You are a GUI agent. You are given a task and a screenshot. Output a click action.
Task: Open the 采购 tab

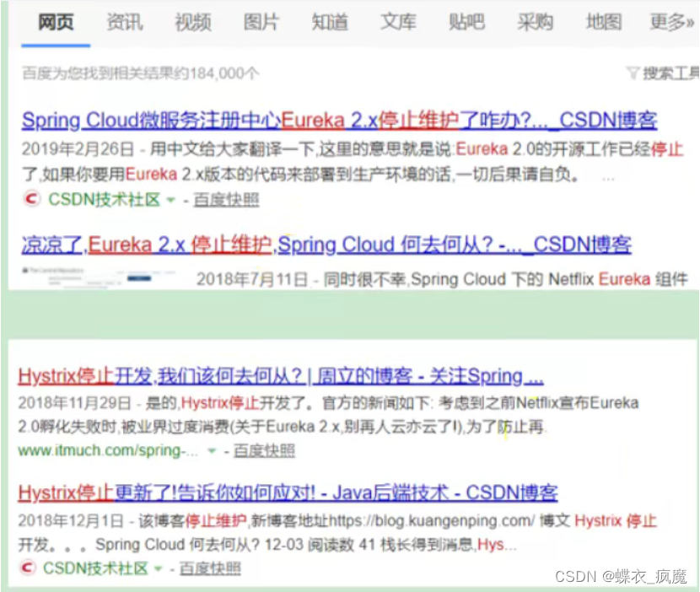point(536,22)
